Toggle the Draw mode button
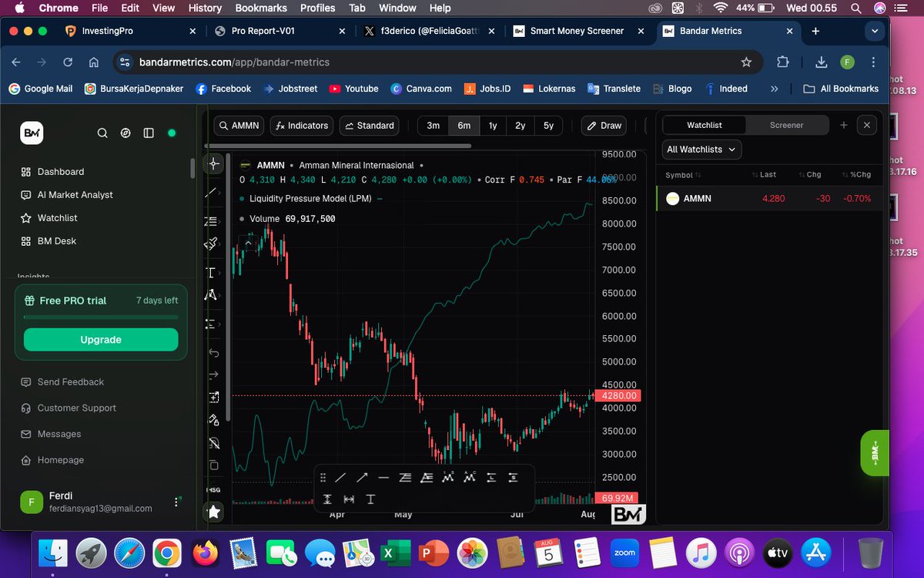The width and height of the screenshot is (924, 578). pyautogui.click(x=603, y=126)
